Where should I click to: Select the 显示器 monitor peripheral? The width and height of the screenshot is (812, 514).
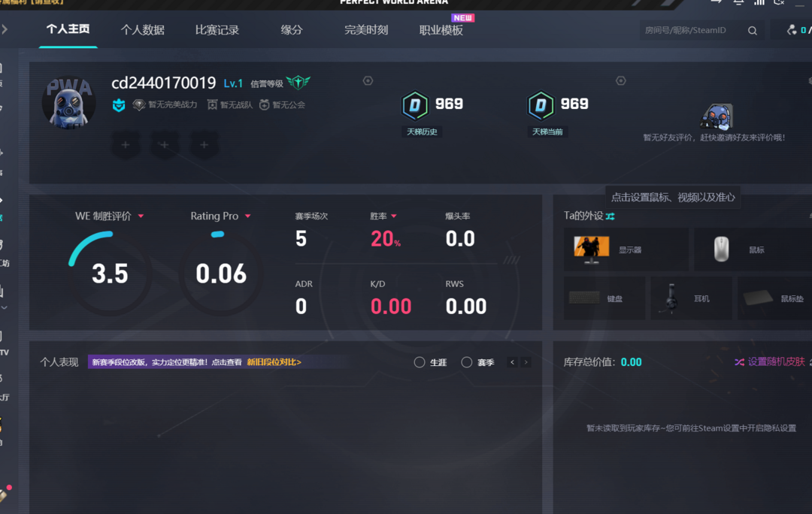pyautogui.click(x=626, y=249)
